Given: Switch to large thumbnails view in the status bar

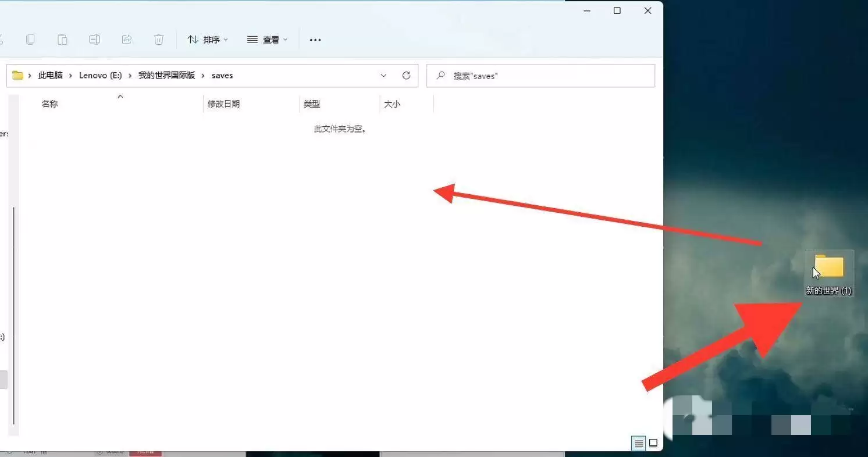Looking at the screenshot, I should (x=653, y=443).
